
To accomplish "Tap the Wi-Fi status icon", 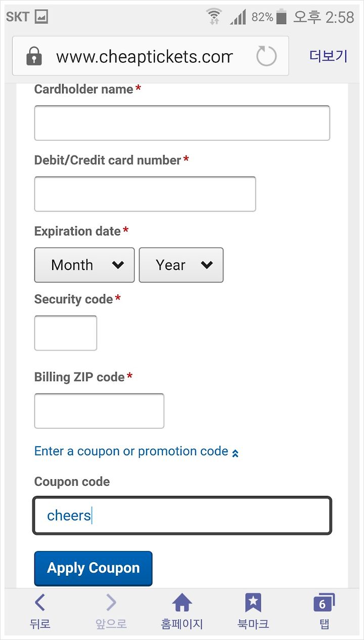I will click(214, 17).
